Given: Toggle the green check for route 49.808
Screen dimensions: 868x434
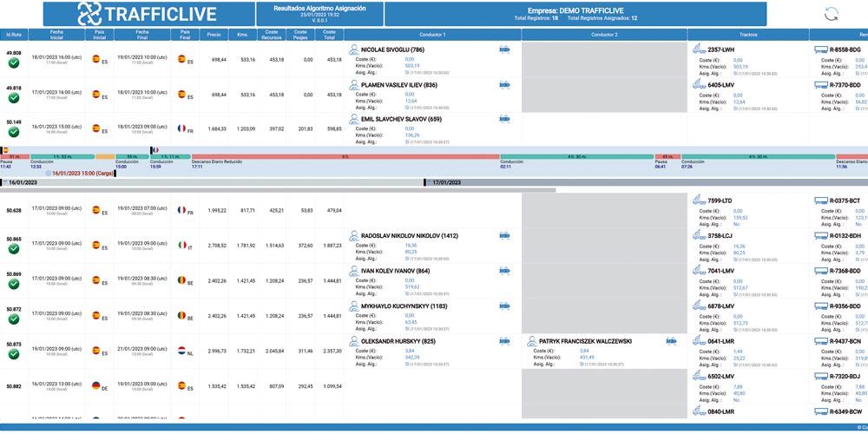Looking at the screenshot, I should coord(14,63).
